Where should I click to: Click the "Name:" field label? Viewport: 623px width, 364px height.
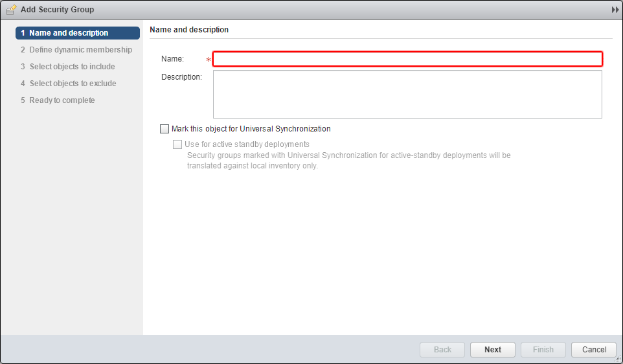(173, 59)
